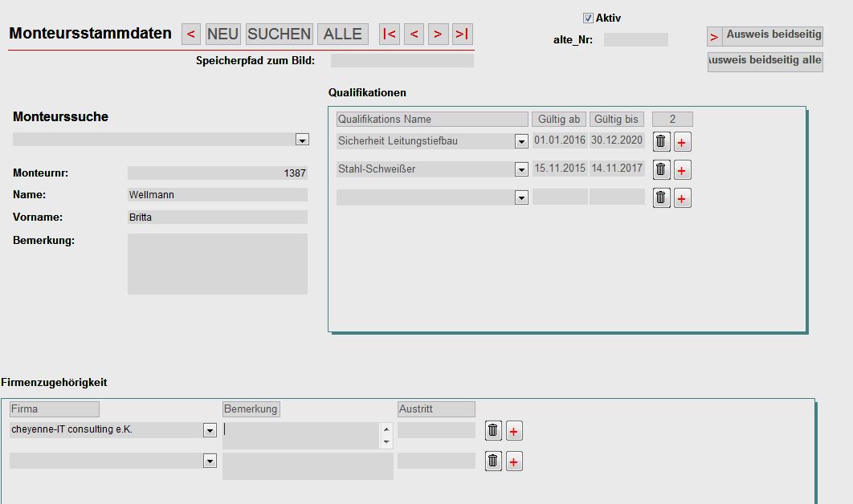Click plus icon beside cheyenne-IT consulting row
The height and width of the screenshot is (504, 853).
point(514,431)
